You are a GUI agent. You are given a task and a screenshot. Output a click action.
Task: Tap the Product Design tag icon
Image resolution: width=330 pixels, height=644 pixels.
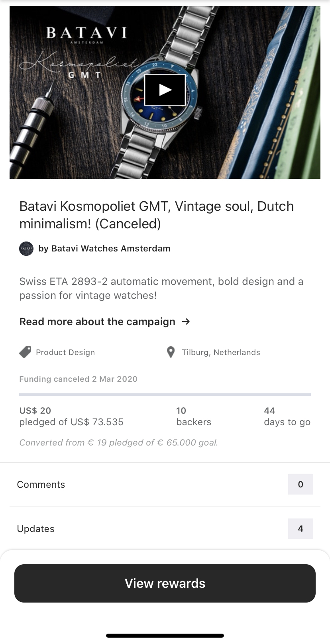click(25, 352)
